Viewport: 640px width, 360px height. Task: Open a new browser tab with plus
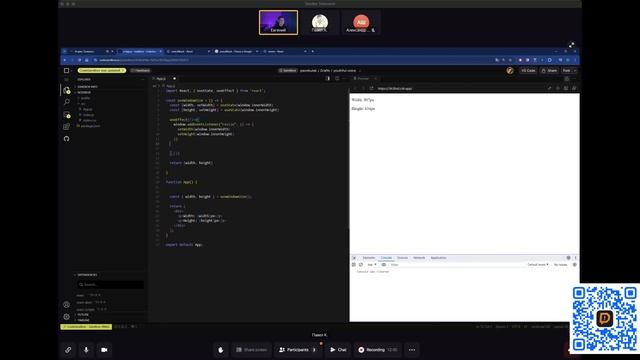tap(313, 51)
